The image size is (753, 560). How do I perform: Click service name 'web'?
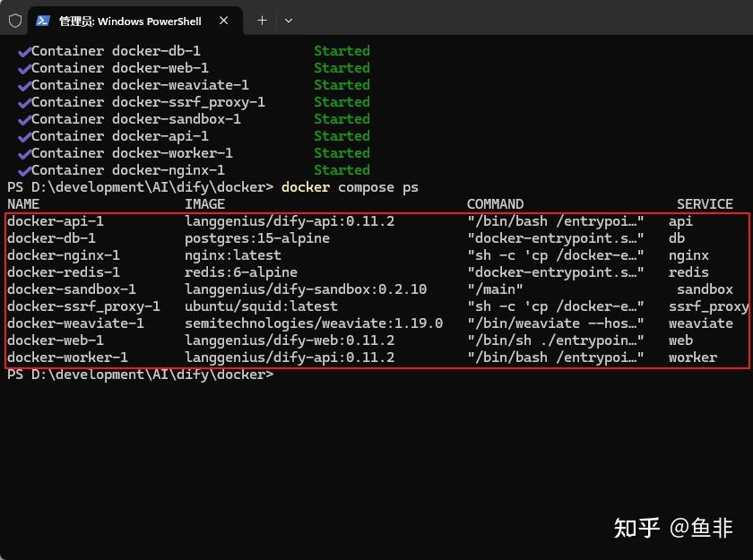(680, 340)
